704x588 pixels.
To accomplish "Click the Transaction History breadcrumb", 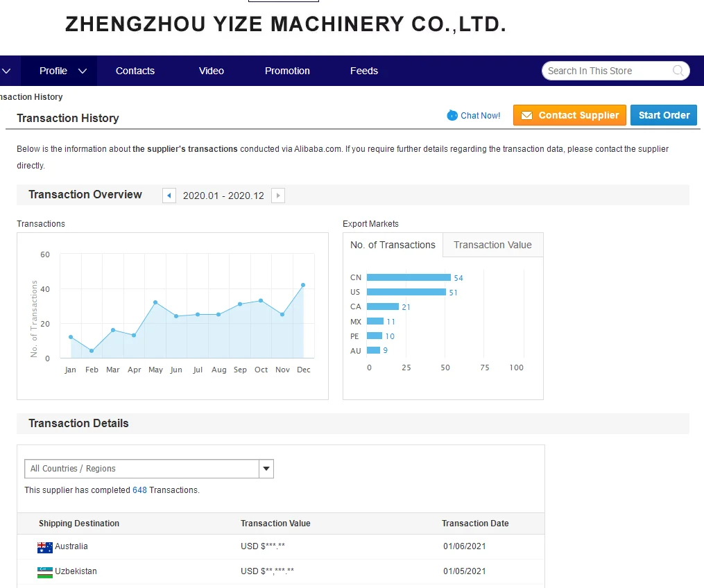I will pos(31,97).
